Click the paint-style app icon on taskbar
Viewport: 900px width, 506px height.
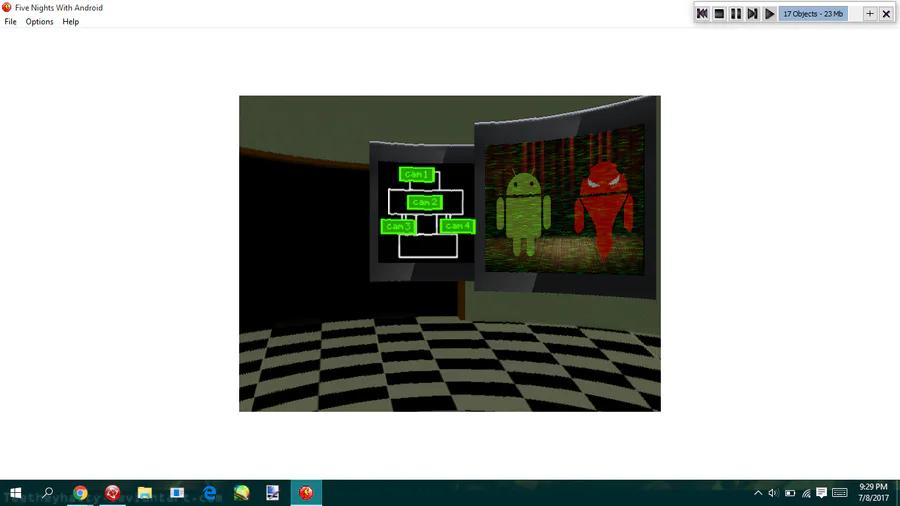273,493
